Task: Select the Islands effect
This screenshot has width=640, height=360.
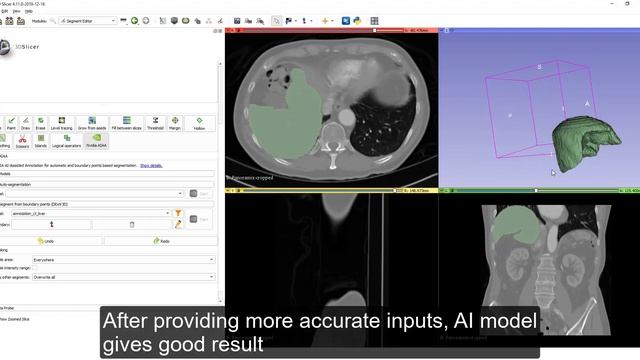Action: (x=41, y=141)
